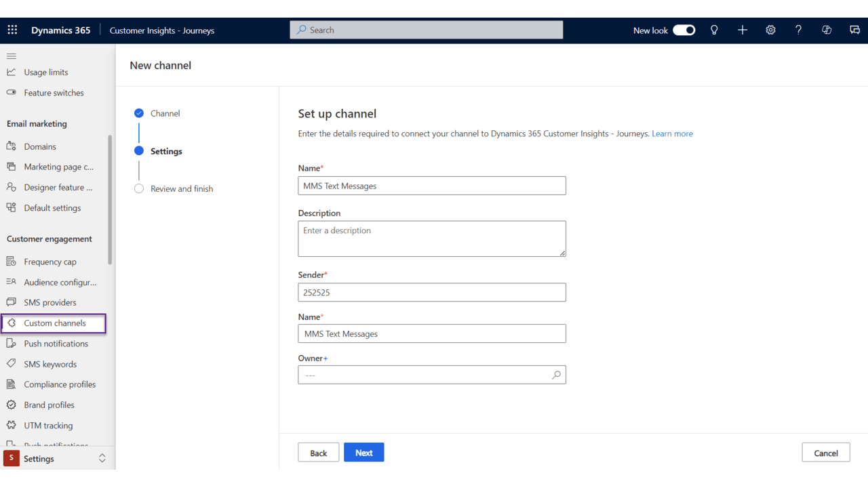Toggle the New look switch

[x=684, y=30]
